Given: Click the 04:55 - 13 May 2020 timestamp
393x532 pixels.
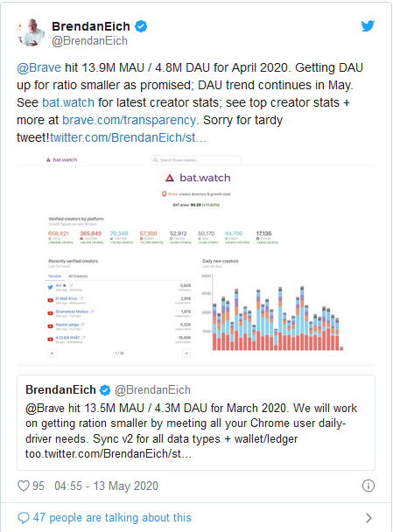Looking at the screenshot, I should (x=106, y=486).
